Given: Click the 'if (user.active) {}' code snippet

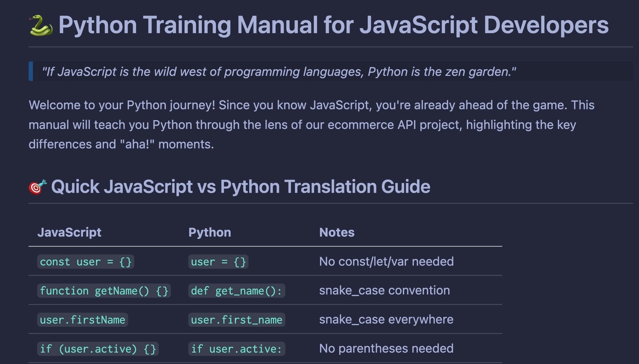Looking at the screenshot, I should [x=98, y=348].
